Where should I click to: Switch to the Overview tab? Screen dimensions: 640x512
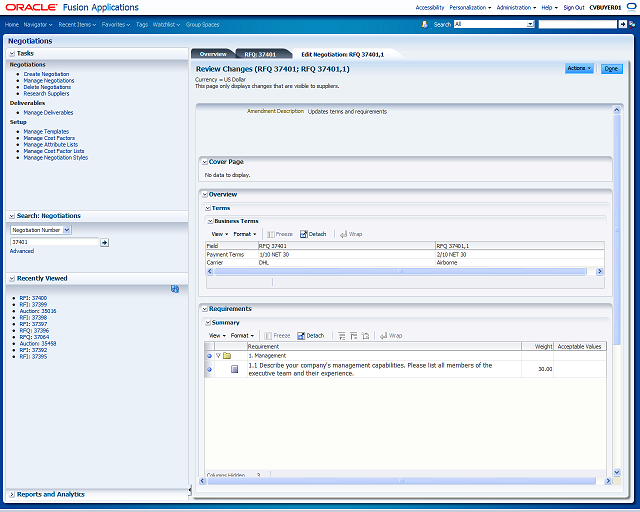pyautogui.click(x=213, y=54)
